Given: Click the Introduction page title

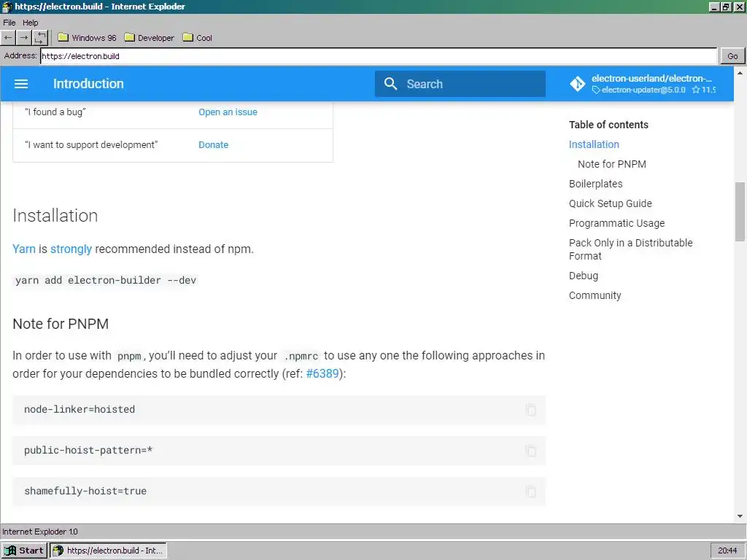Looking at the screenshot, I should [x=88, y=84].
